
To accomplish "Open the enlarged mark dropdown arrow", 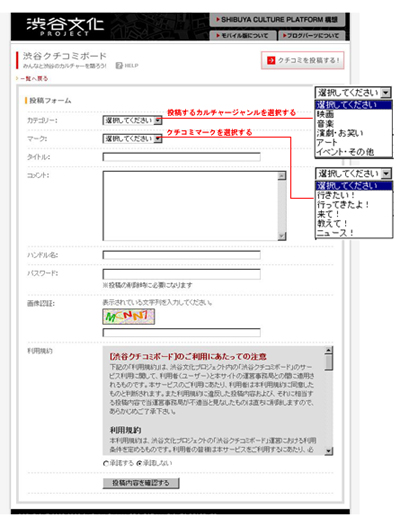I will click(x=387, y=173).
